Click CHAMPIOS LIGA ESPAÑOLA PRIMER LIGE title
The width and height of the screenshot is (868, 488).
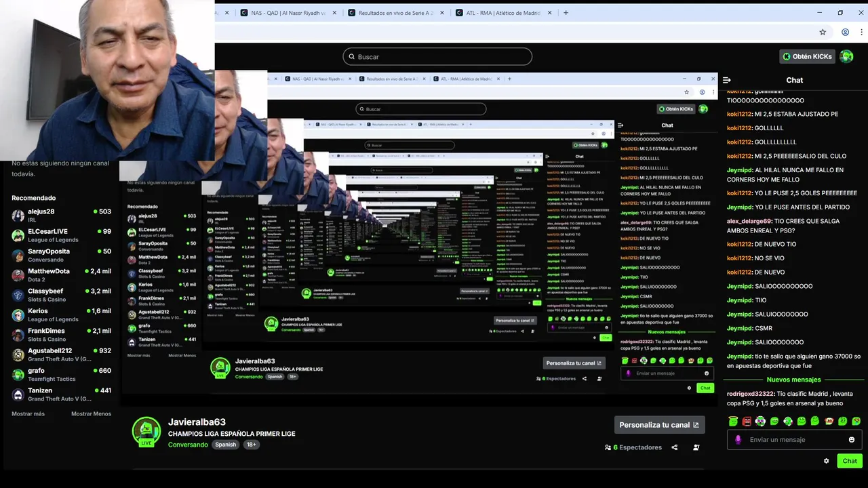[x=232, y=434]
